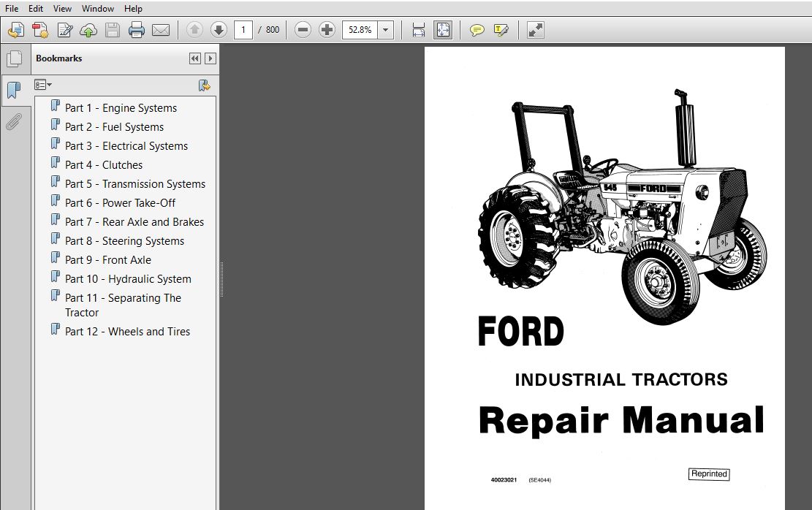Click the (SE4044) code on the cover
Image resolution: width=812 pixels, height=510 pixels.
click(539, 480)
